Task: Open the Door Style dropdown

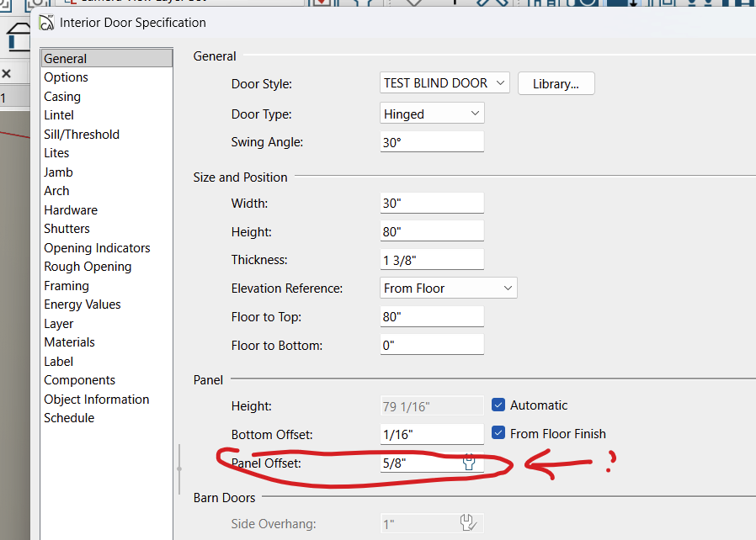Action: coord(445,83)
